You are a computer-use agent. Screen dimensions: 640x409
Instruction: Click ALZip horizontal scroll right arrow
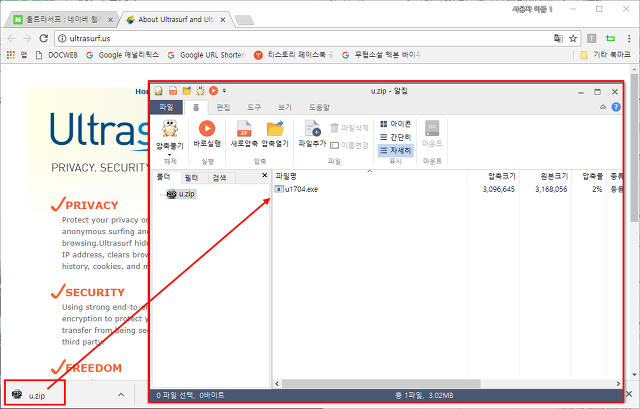(x=618, y=384)
